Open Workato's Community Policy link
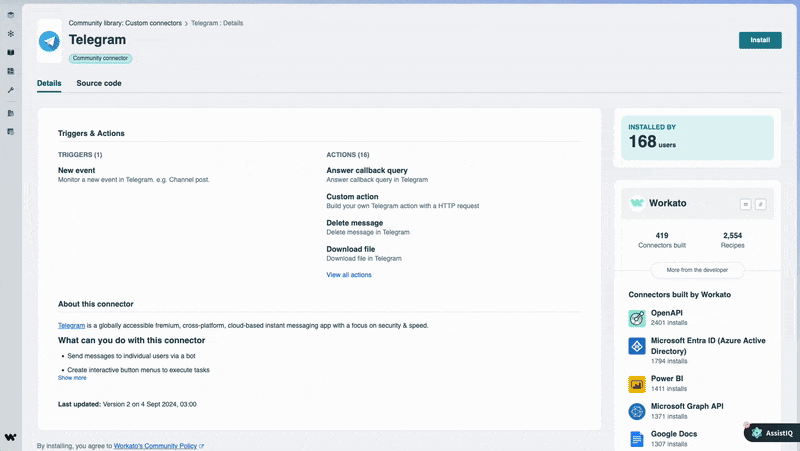The width and height of the screenshot is (800, 451). click(156, 446)
